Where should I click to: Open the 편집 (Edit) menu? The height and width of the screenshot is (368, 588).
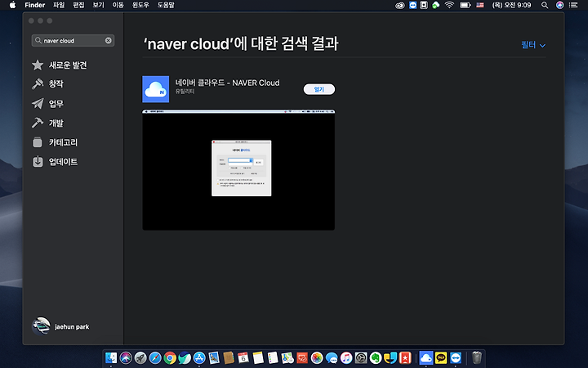(x=78, y=5)
